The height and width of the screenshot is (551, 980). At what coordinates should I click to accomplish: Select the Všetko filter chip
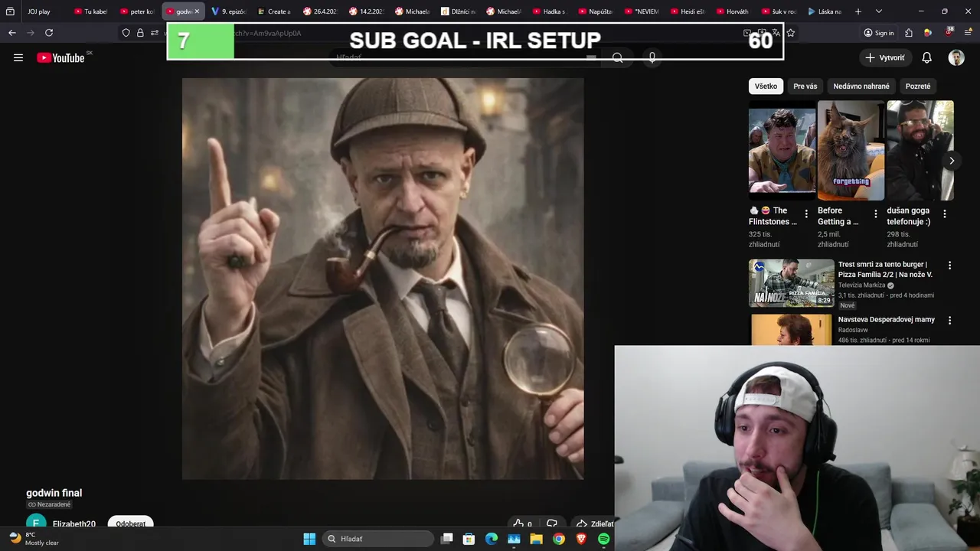click(x=766, y=86)
